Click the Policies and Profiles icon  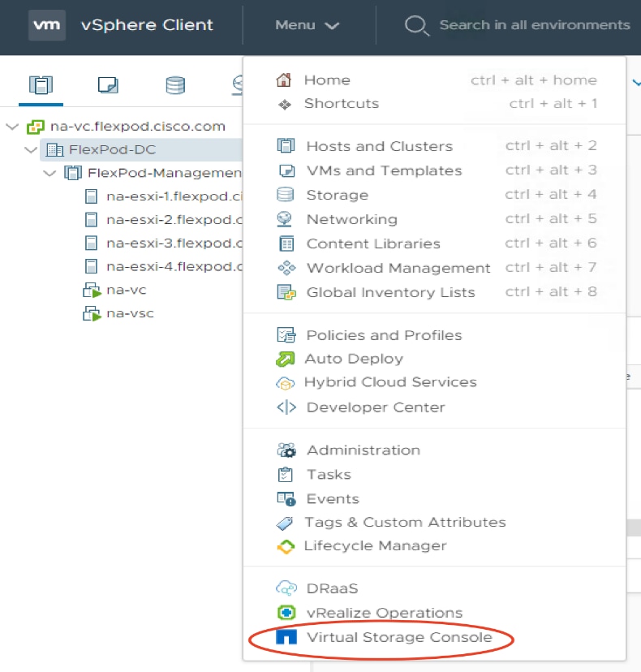(x=286, y=334)
